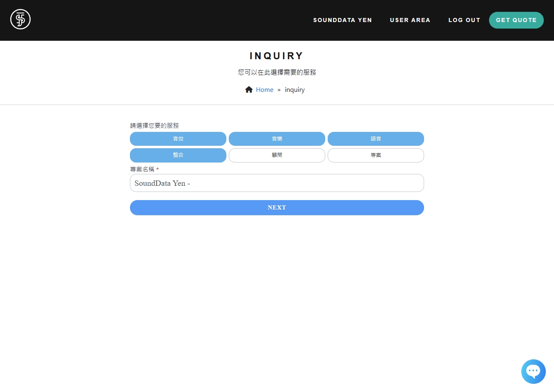Deselect the 整合 service option

click(178, 155)
